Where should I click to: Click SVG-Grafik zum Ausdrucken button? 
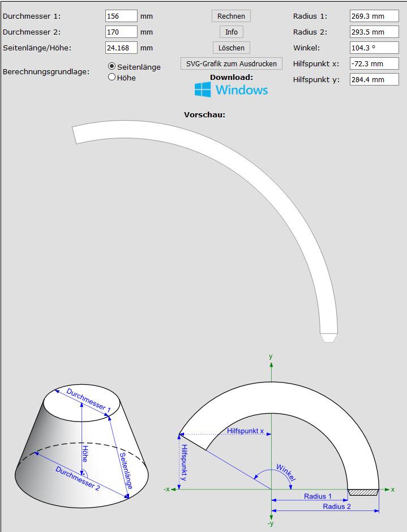[232, 64]
